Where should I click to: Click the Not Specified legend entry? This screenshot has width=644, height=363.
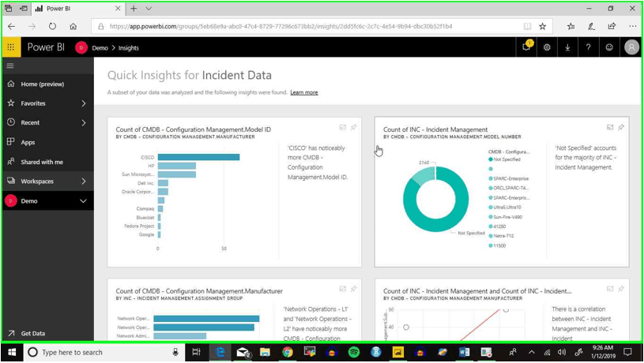504,159
